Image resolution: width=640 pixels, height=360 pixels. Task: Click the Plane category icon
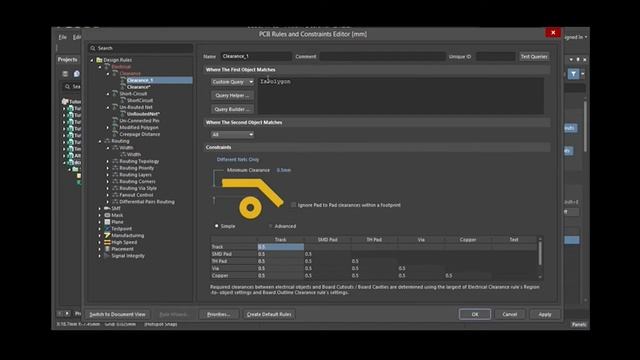point(107,222)
